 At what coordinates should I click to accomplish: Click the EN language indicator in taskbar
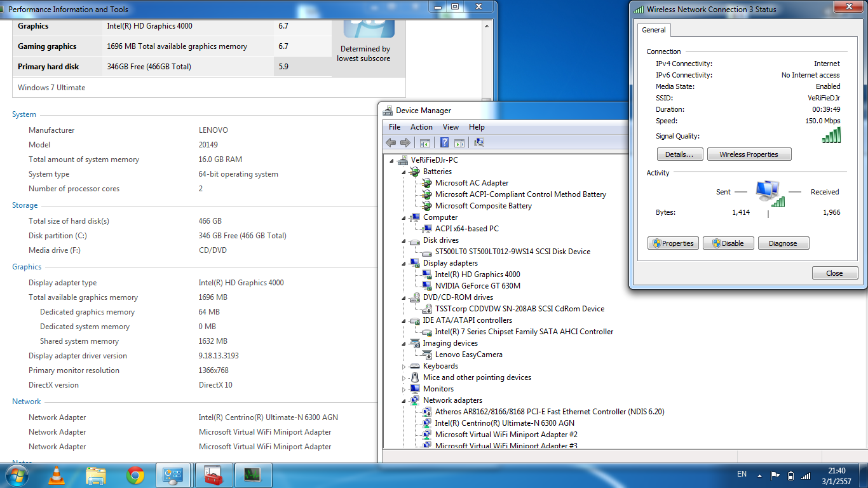[742, 474]
